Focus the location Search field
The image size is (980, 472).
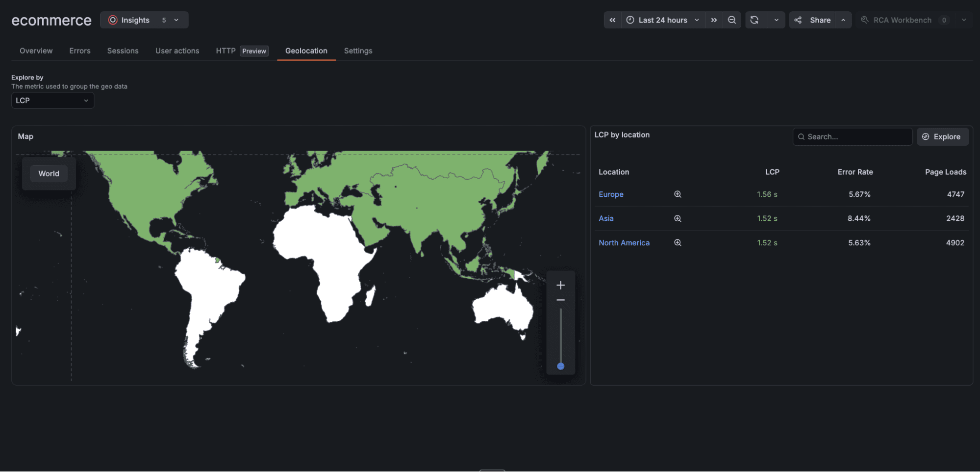pos(853,137)
